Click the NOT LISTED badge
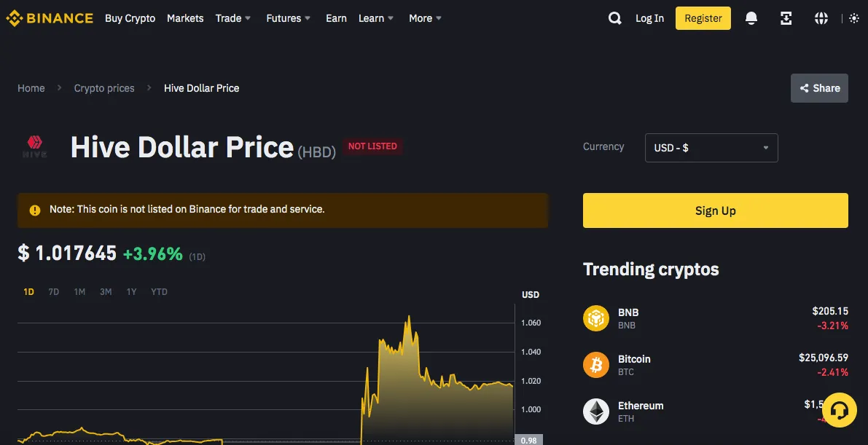868x445 pixels. tap(372, 146)
